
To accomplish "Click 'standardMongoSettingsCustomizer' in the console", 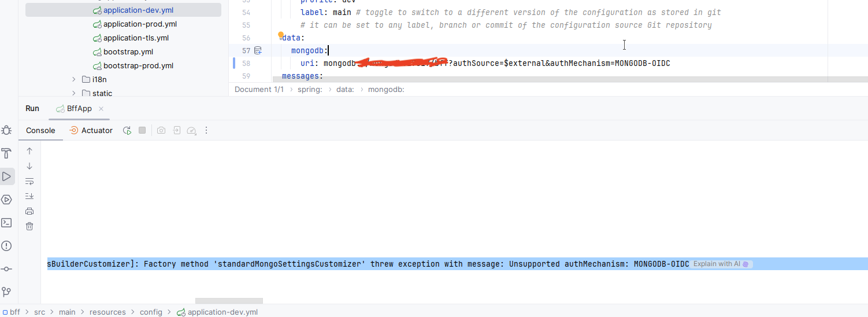I will click(290, 264).
